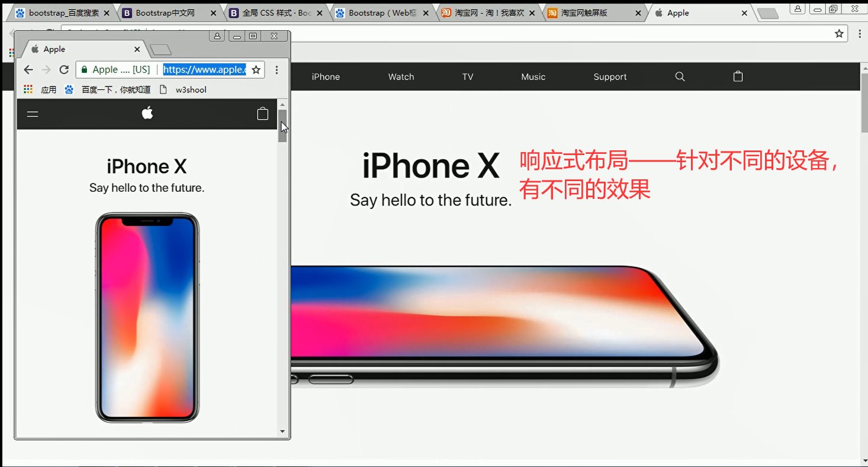Click Music in Apple nav bar
The height and width of the screenshot is (467, 868).
(533, 77)
